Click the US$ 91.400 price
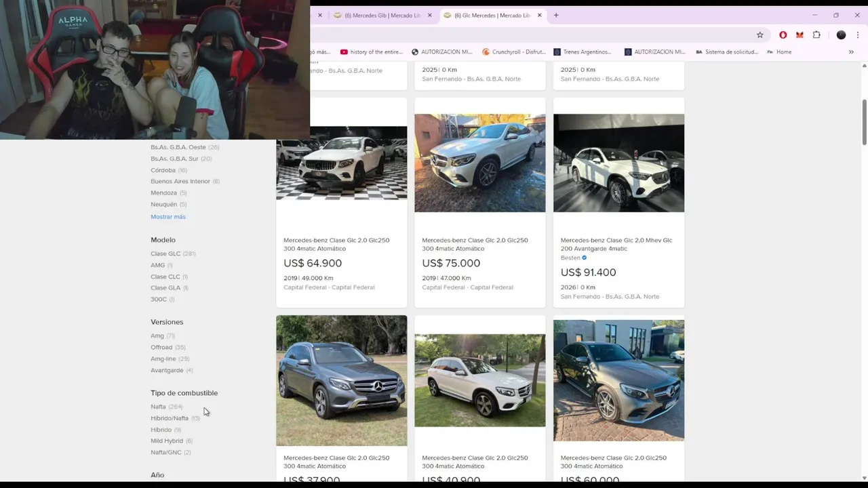The height and width of the screenshot is (488, 868). point(588,272)
